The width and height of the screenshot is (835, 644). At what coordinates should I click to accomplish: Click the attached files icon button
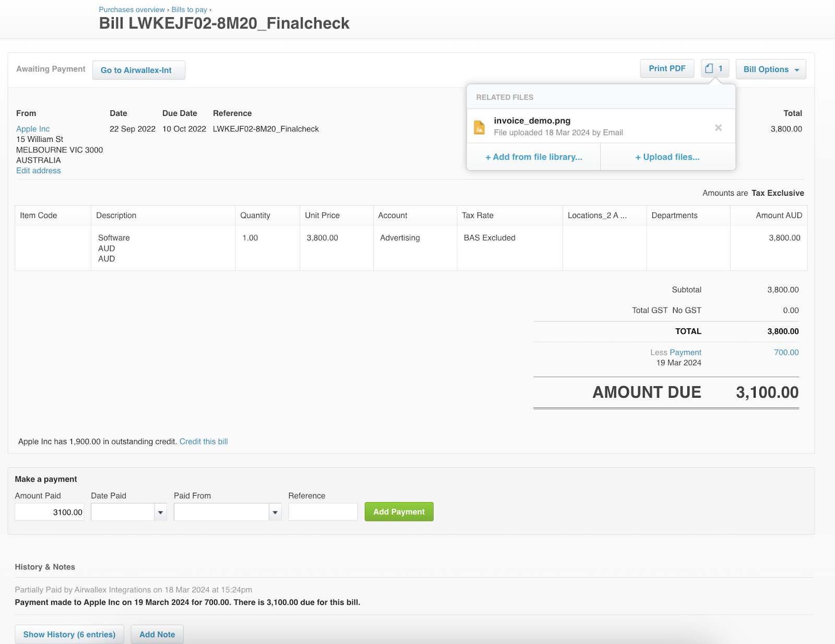click(x=714, y=69)
